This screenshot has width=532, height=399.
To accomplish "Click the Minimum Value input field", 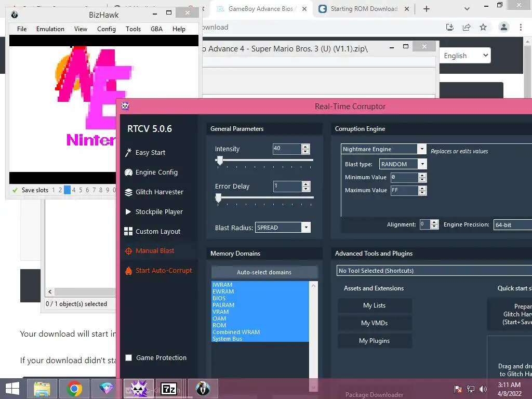I will [404, 177].
